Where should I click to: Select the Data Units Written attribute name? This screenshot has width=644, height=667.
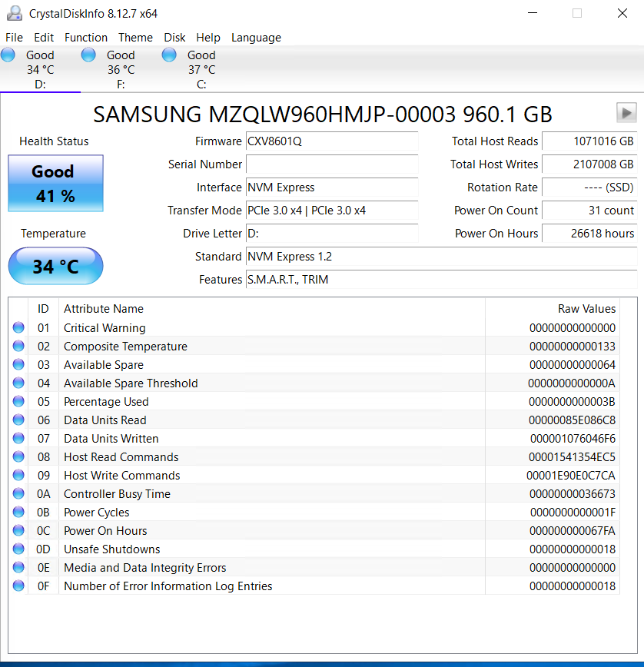(111, 439)
